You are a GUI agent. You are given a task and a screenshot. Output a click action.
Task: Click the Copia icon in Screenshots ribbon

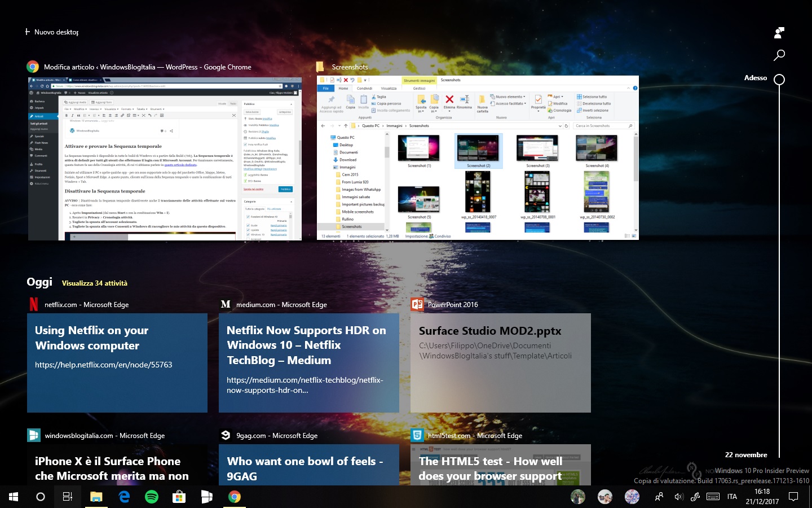pos(351,99)
